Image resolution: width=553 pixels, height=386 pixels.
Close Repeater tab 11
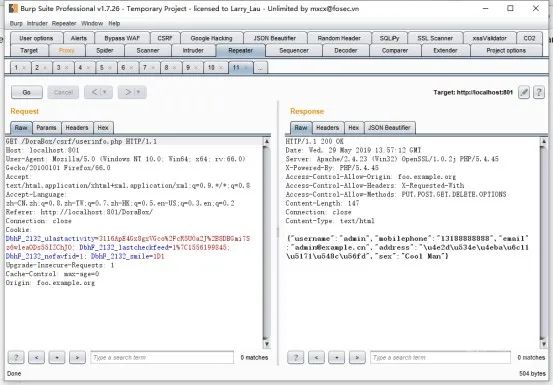click(x=246, y=67)
